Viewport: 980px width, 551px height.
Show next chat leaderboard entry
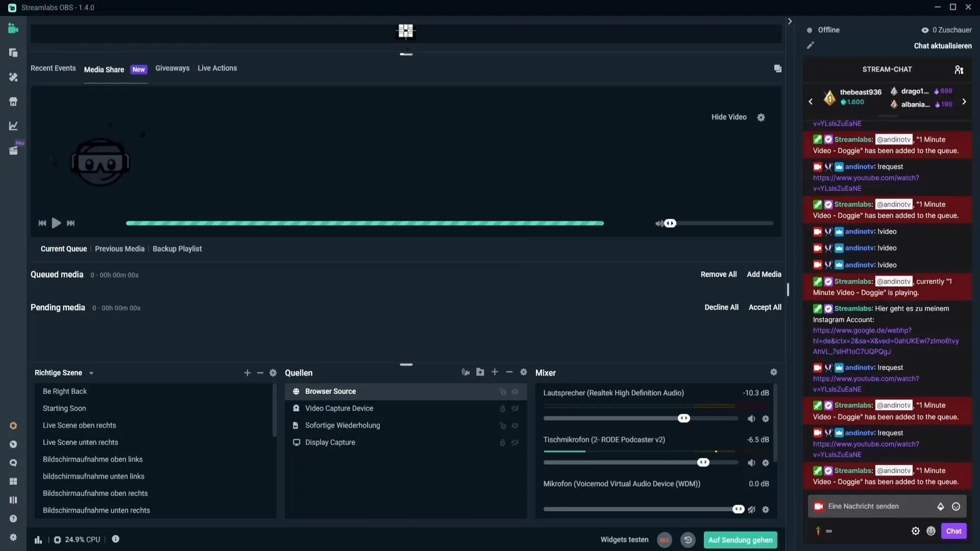click(964, 102)
